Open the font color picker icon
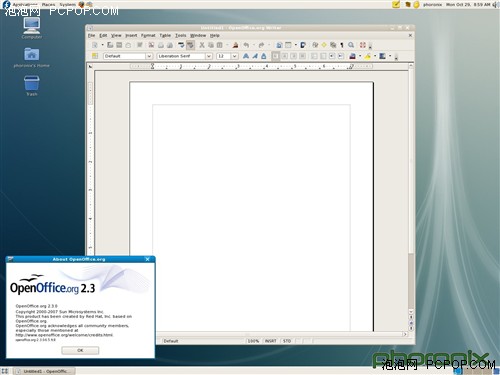Image resolution: width=500 pixels, height=375 pixels. [353, 56]
